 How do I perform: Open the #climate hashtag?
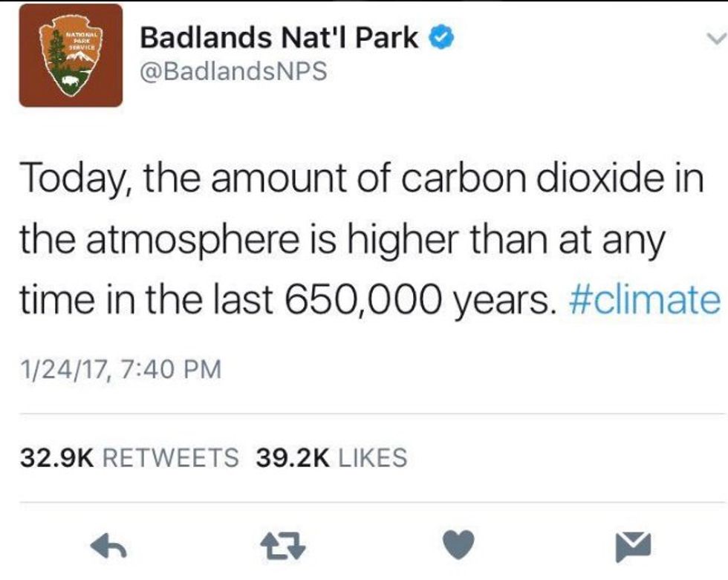(x=644, y=301)
